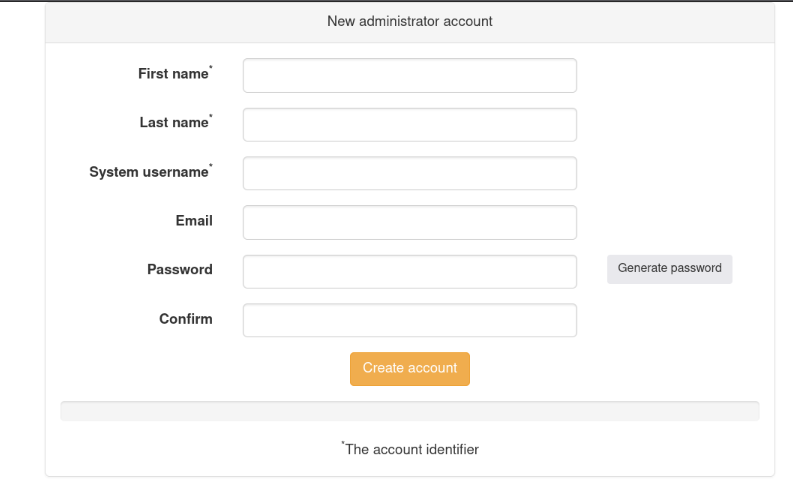Click the asterisk beside First name
793x498 pixels.
210,68
